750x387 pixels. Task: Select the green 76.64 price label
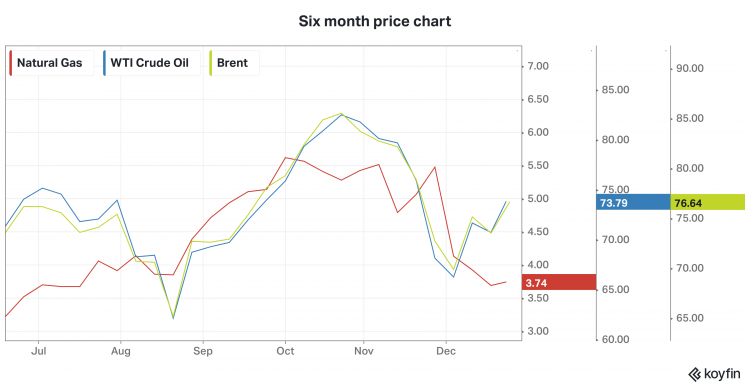(707, 202)
